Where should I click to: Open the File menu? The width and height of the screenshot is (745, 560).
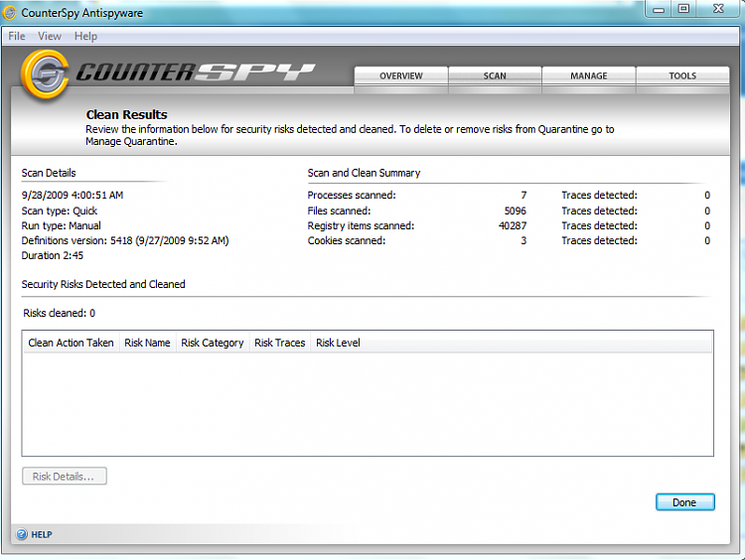coord(17,36)
